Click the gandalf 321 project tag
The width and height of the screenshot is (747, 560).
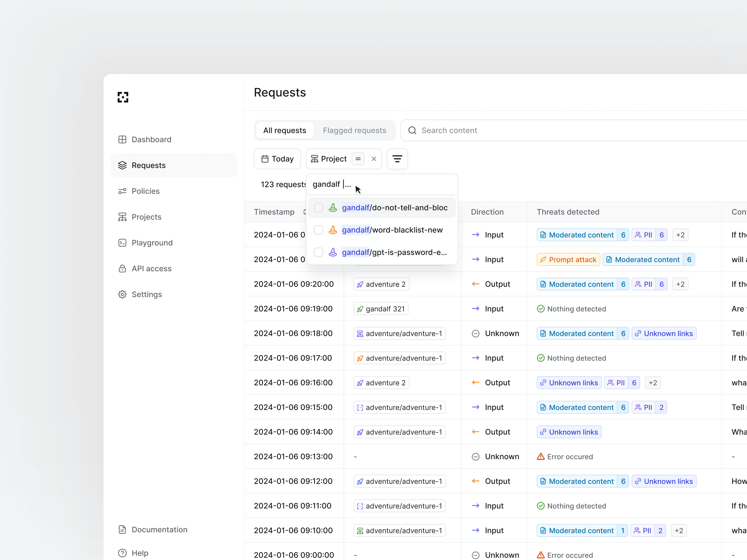[x=381, y=309]
